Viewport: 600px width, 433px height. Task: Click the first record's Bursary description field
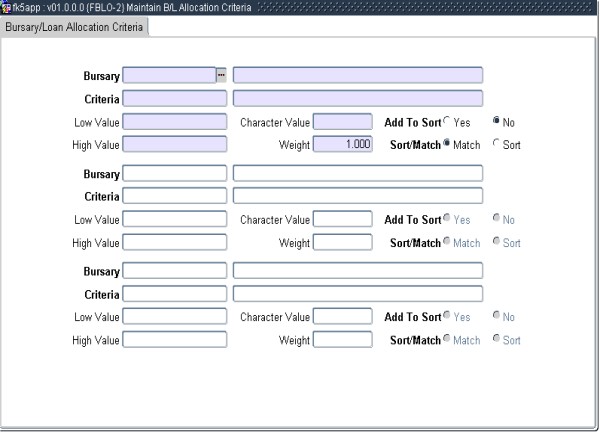point(357,75)
